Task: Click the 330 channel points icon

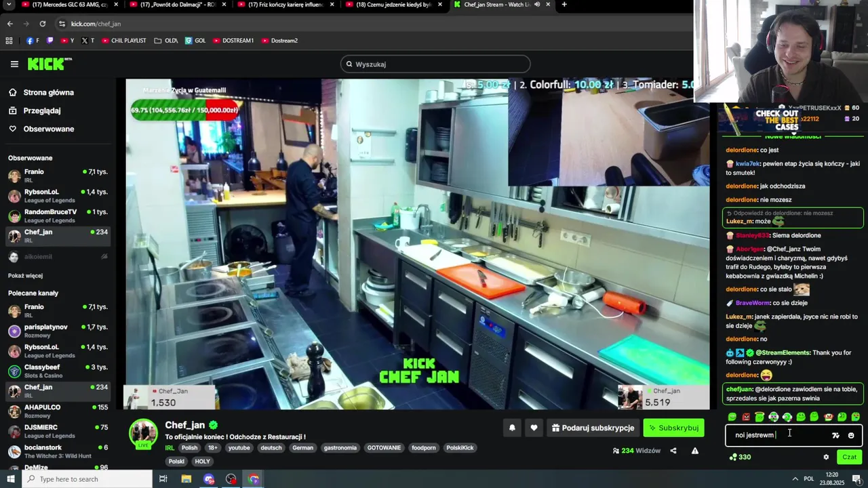Action: coord(732,457)
